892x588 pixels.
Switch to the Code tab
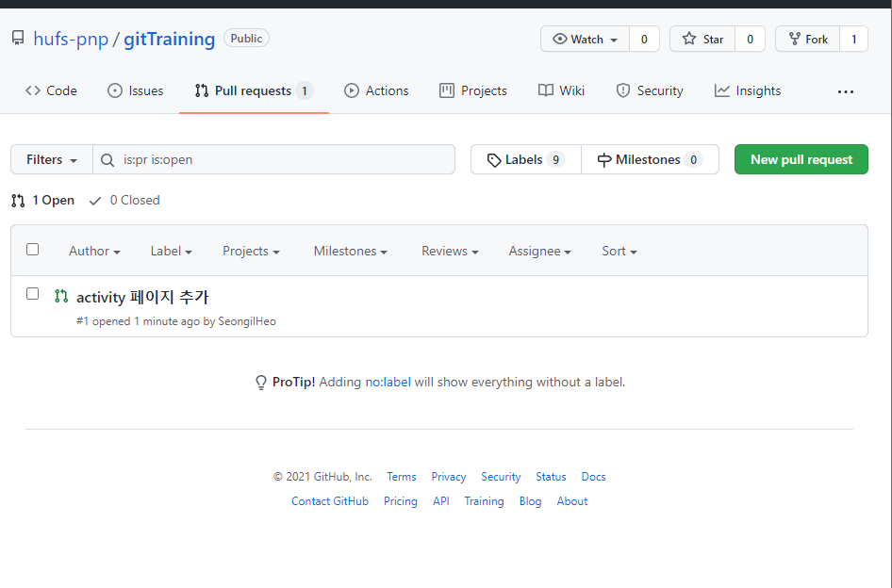(51, 90)
